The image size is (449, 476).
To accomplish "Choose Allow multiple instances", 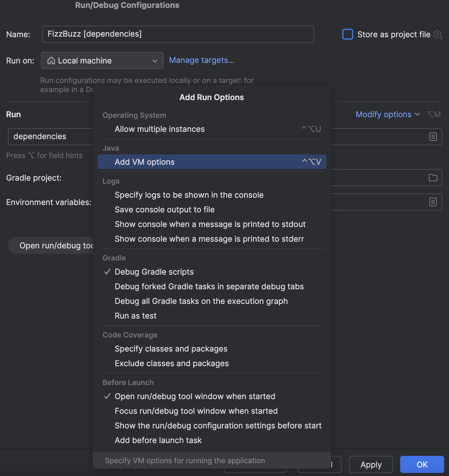I will point(159,129).
